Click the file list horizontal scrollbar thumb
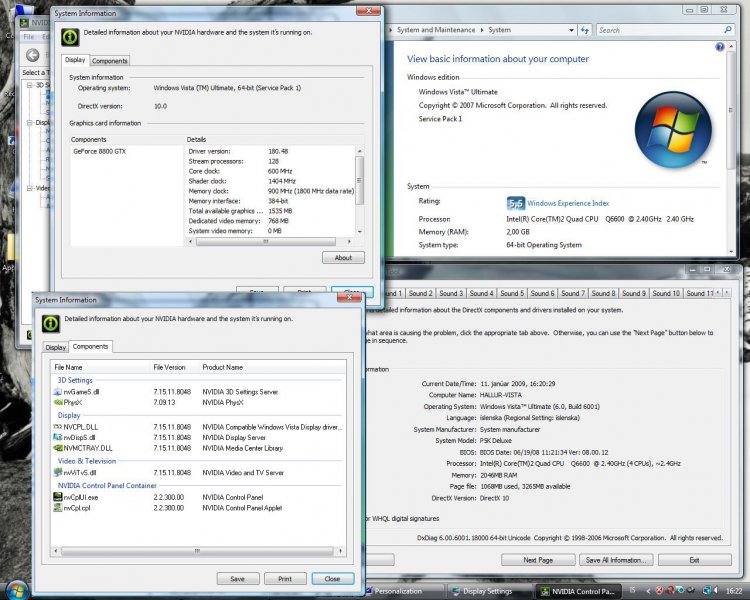 tap(197, 551)
